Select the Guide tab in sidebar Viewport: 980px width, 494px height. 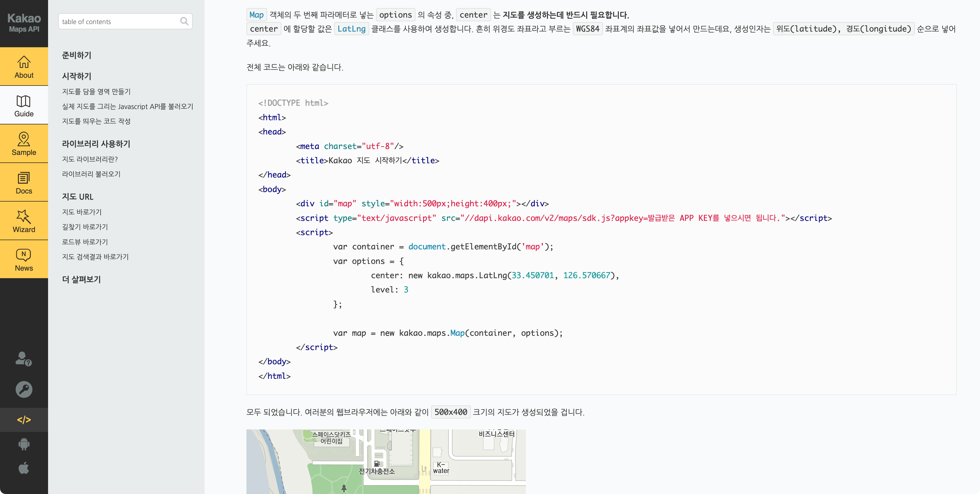coord(24,105)
